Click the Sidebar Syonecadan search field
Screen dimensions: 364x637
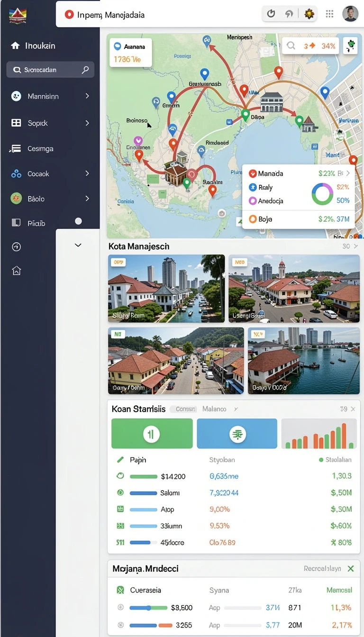click(x=50, y=70)
